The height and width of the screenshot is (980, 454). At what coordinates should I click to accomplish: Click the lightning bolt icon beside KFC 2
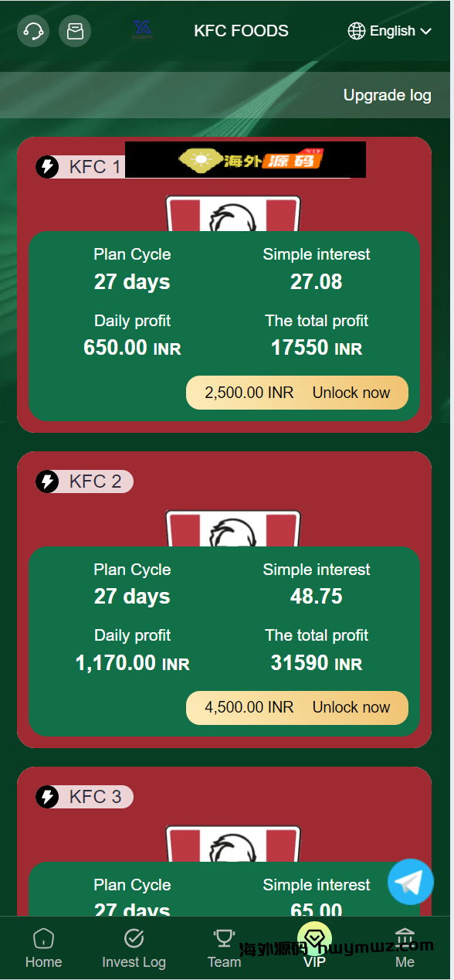pyautogui.click(x=47, y=481)
